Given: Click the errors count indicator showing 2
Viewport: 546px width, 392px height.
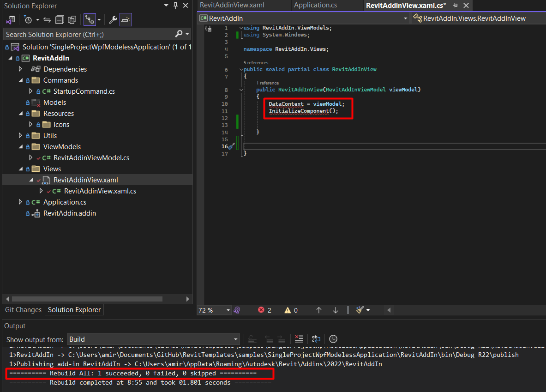Looking at the screenshot, I should coord(264,310).
